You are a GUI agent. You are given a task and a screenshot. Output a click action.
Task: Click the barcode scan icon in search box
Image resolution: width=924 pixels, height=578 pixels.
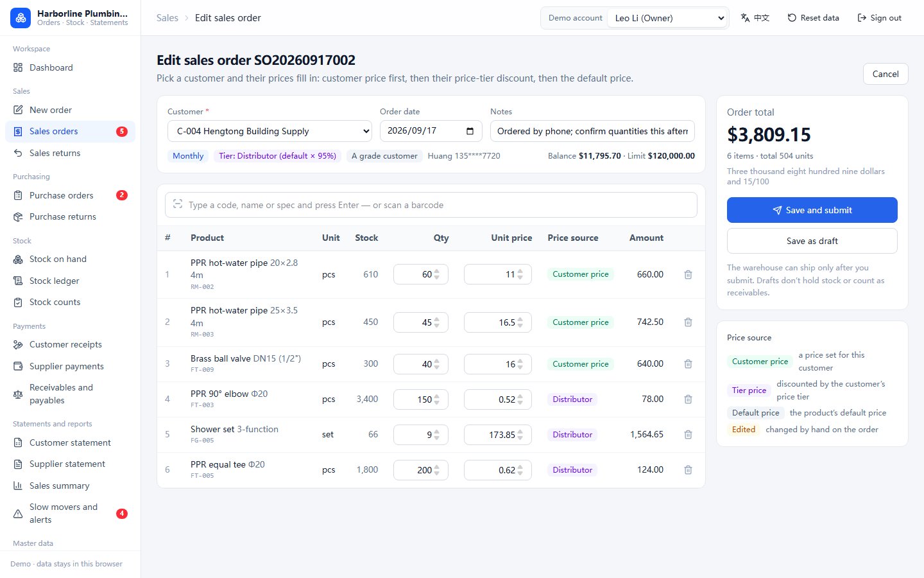(178, 204)
